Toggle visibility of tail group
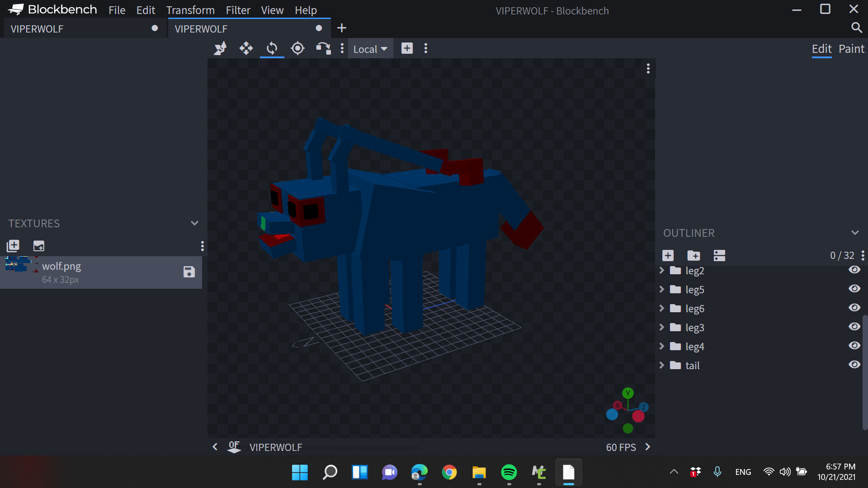 (854, 365)
